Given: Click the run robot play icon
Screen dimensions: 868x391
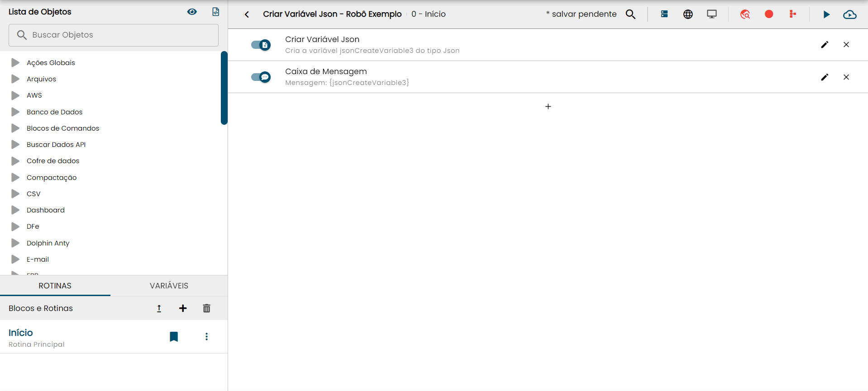Looking at the screenshot, I should [x=826, y=14].
